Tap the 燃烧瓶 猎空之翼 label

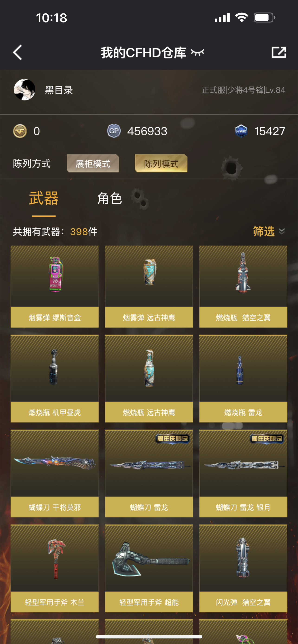pyautogui.click(x=243, y=318)
